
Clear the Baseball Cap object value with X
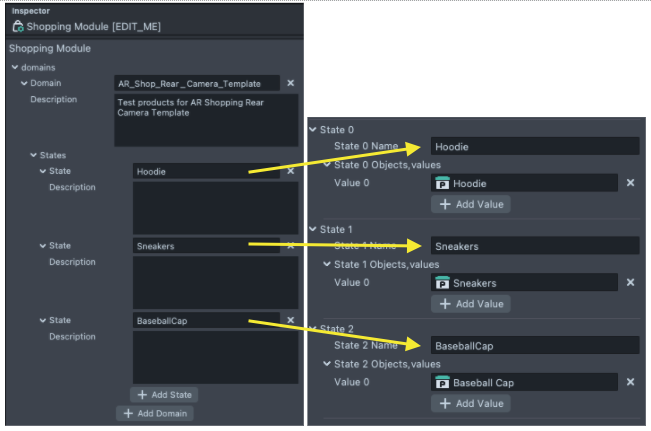[631, 382]
